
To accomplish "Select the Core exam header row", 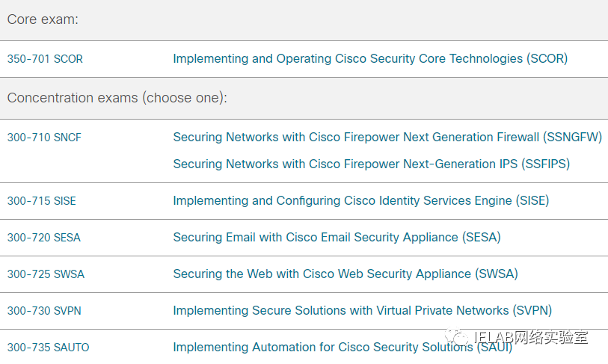I will [304, 19].
